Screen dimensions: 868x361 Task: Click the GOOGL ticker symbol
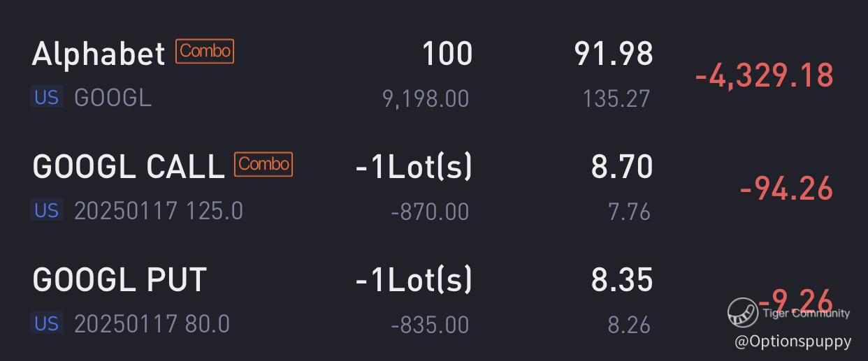coord(113,98)
